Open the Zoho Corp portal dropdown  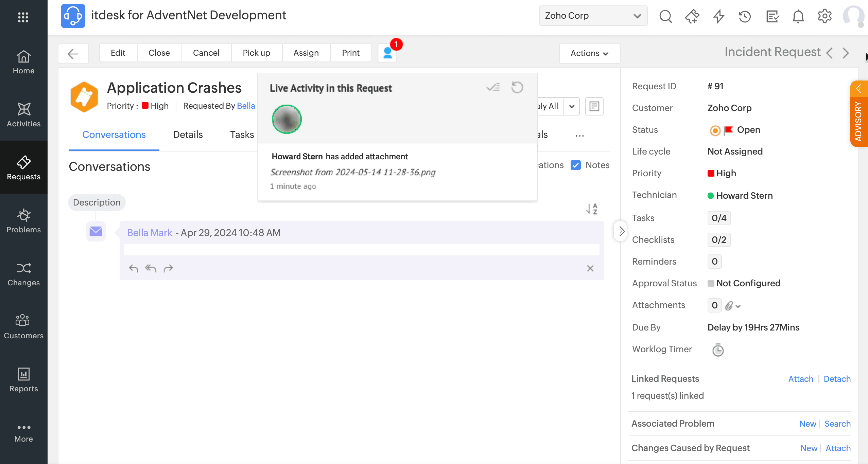(x=593, y=16)
